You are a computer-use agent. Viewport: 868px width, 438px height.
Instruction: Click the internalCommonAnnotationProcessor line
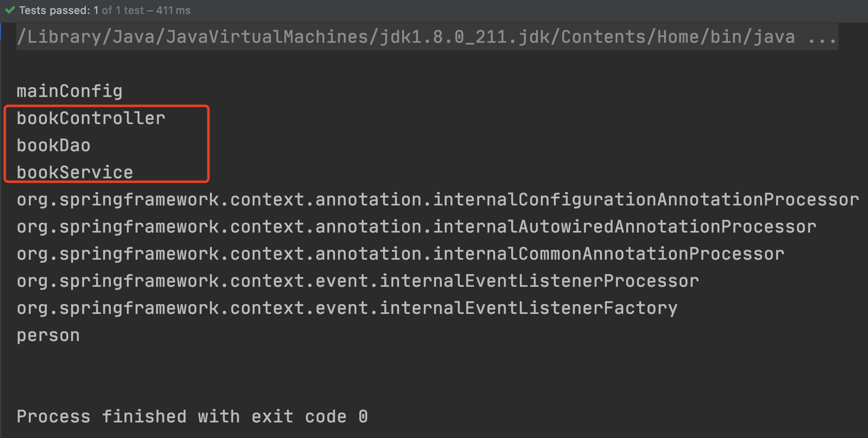400,254
